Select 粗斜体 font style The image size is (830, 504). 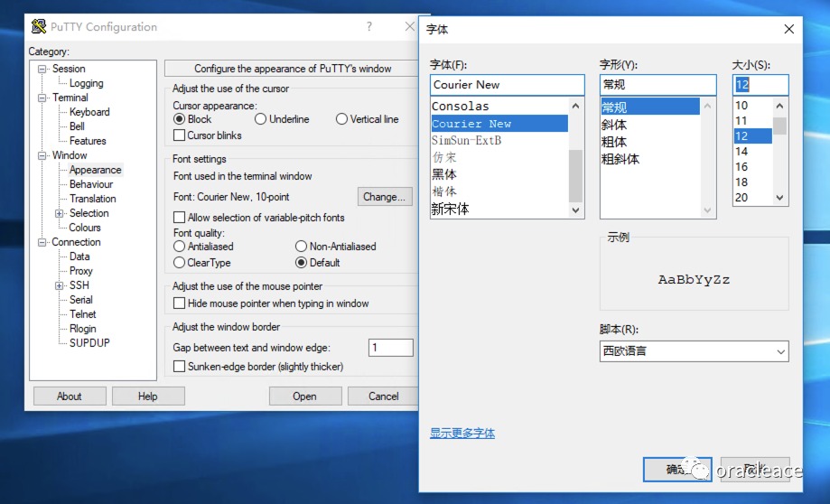[x=650, y=159]
